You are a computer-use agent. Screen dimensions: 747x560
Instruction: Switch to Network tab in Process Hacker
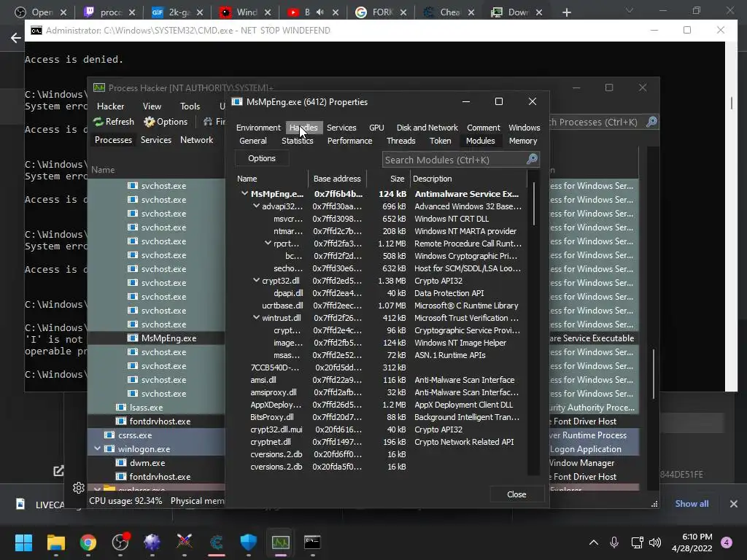pyautogui.click(x=196, y=140)
